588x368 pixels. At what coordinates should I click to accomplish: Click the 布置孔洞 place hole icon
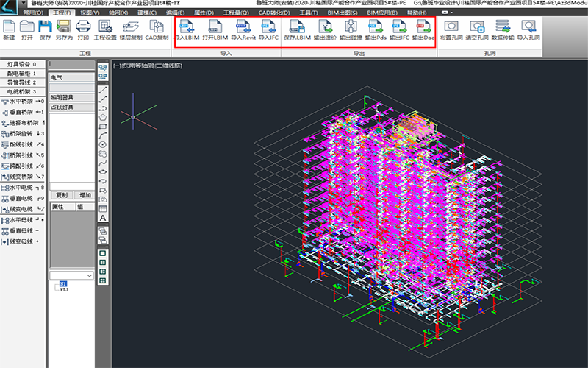pyautogui.click(x=451, y=30)
